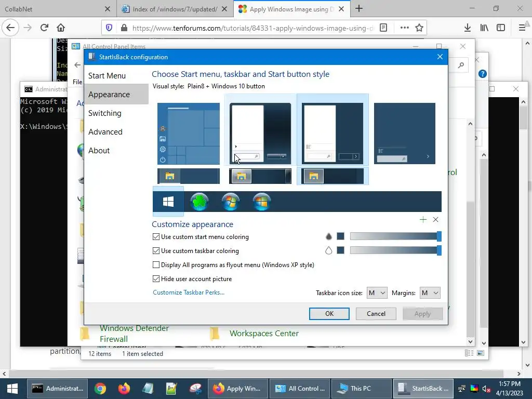532x399 pixels.
Task: Toggle Use custom taskbar coloring checkbox
Action: (156, 251)
